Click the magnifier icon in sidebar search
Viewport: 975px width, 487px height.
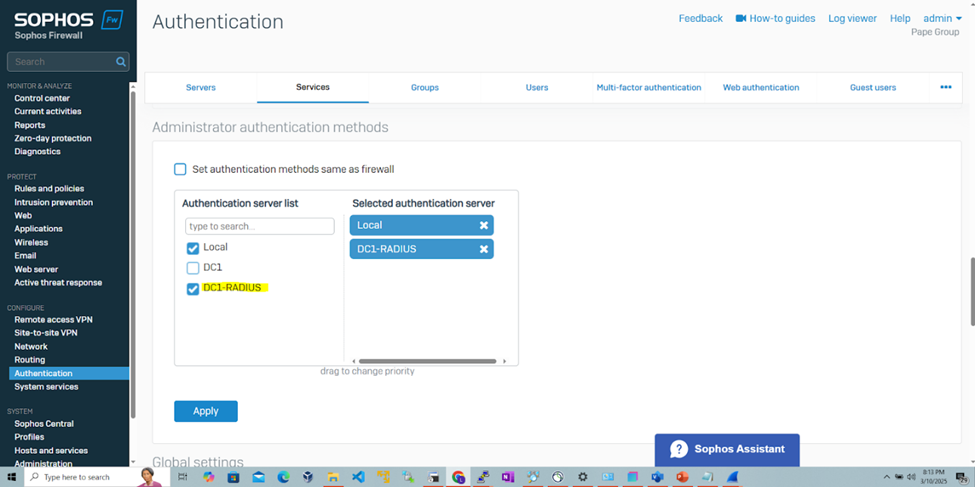tap(121, 62)
